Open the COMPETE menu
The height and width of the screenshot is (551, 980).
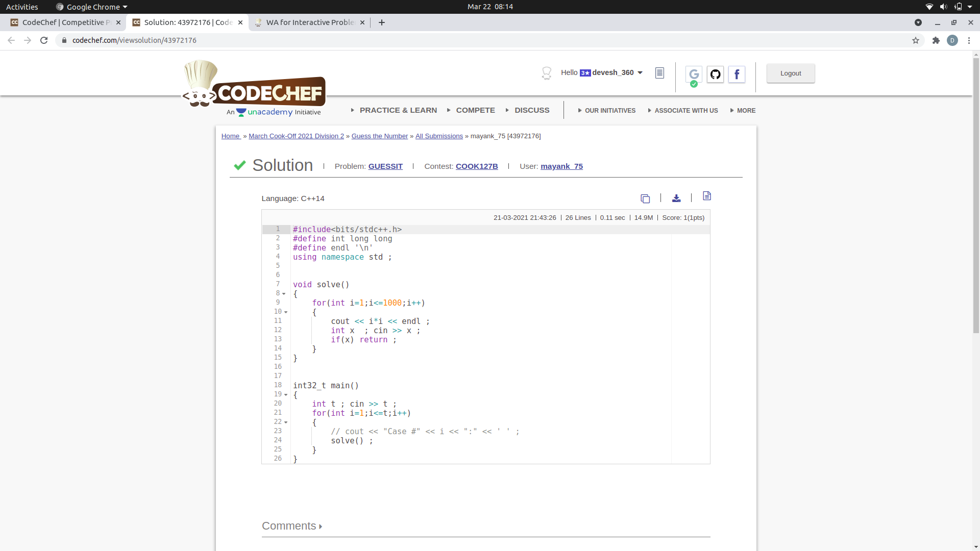coord(475,110)
